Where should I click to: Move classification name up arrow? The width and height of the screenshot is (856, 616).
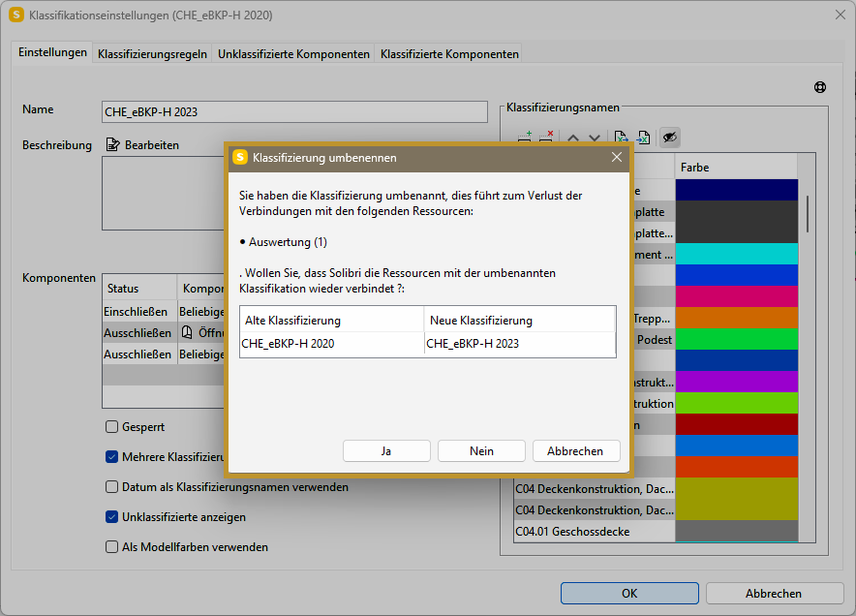pyautogui.click(x=572, y=138)
